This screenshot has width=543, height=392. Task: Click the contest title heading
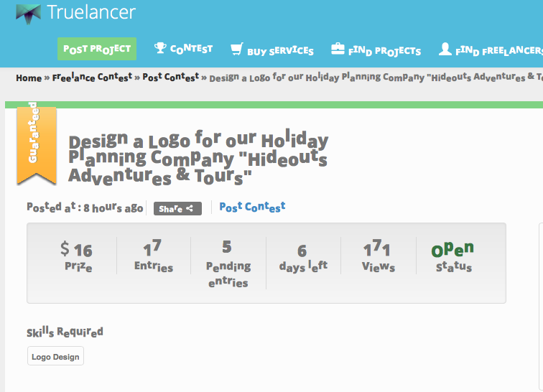198,158
